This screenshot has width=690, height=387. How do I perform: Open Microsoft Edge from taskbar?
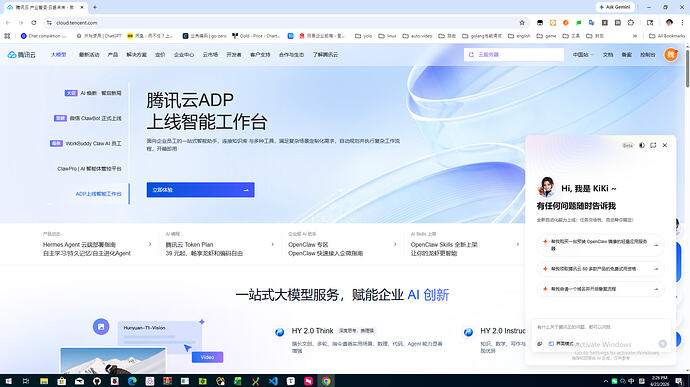pyautogui.click(x=132, y=381)
